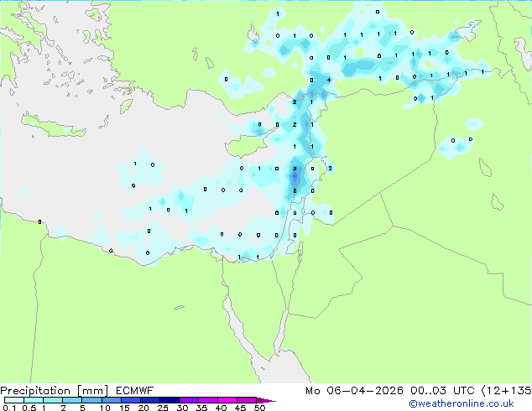Select the 2–5 mm legend color swatch
The image size is (532, 411).
(72, 400)
